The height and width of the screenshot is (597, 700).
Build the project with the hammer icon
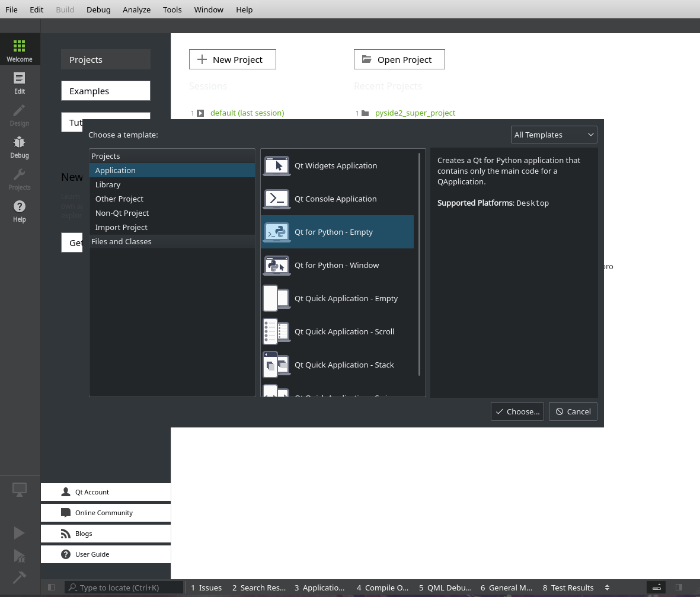click(x=19, y=577)
